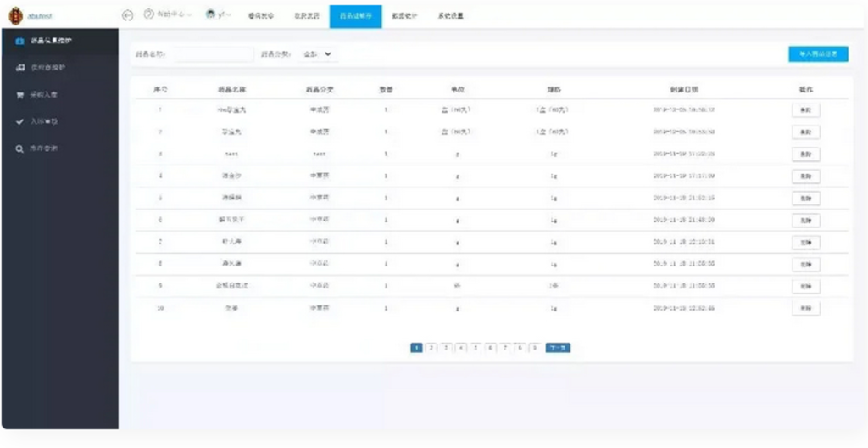This screenshot has width=868, height=448.
Task: Delete the row with sequence number 8
Action: pyautogui.click(x=806, y=265)
